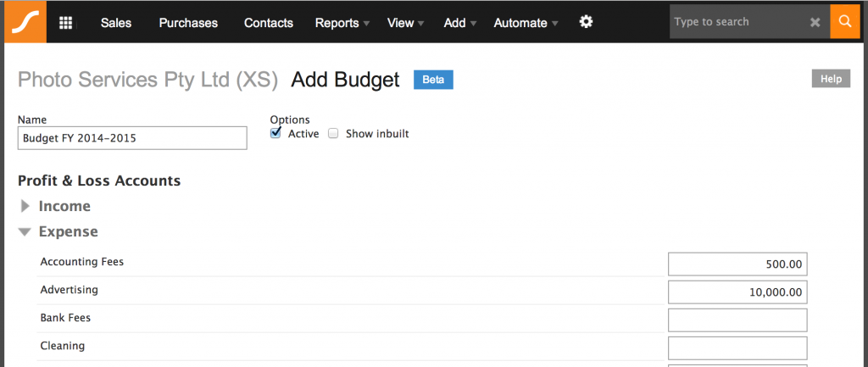
Task: Go to the Purchases menu
Action: click(x=188, y=23)
